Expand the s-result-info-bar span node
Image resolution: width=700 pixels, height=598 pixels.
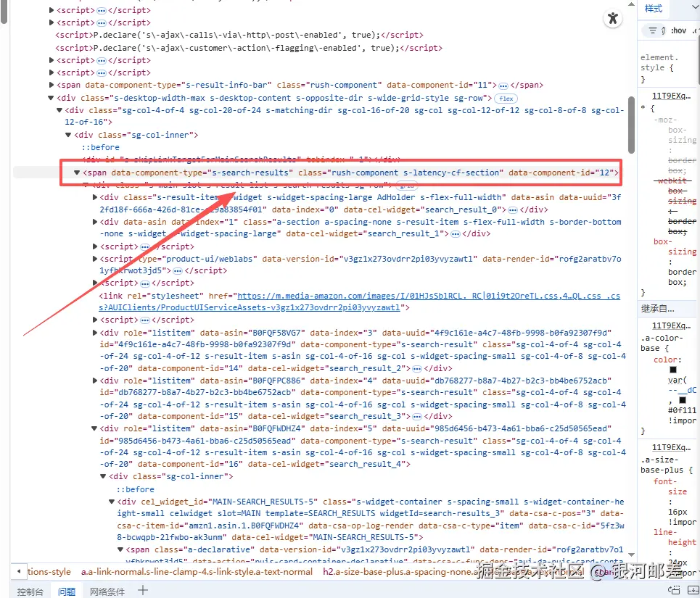coord(52,86)
